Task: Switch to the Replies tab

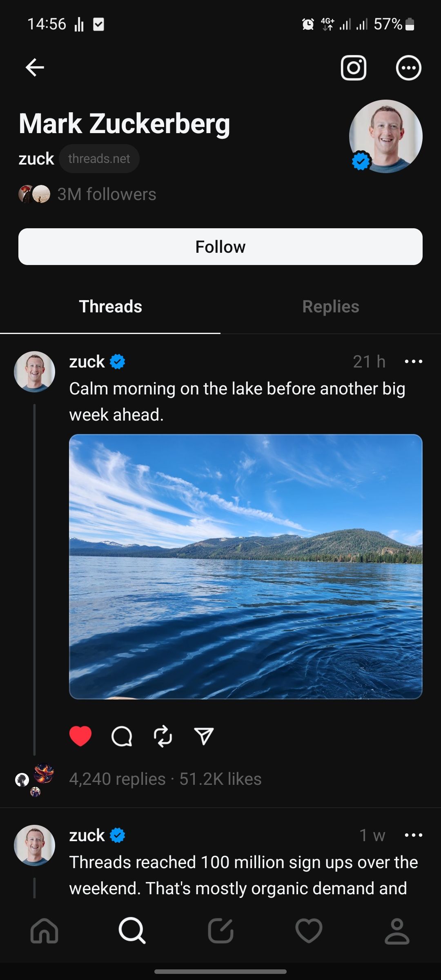Action: [x=330, y=306]
